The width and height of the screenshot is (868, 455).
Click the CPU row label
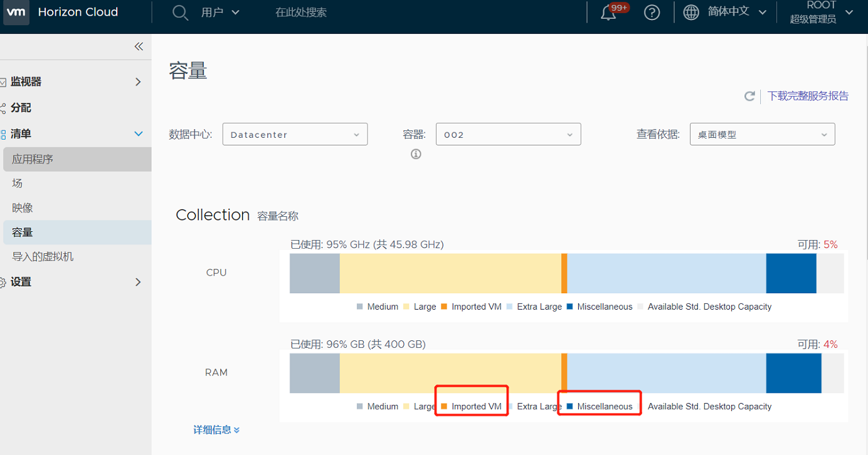click(x=216, y=273)
